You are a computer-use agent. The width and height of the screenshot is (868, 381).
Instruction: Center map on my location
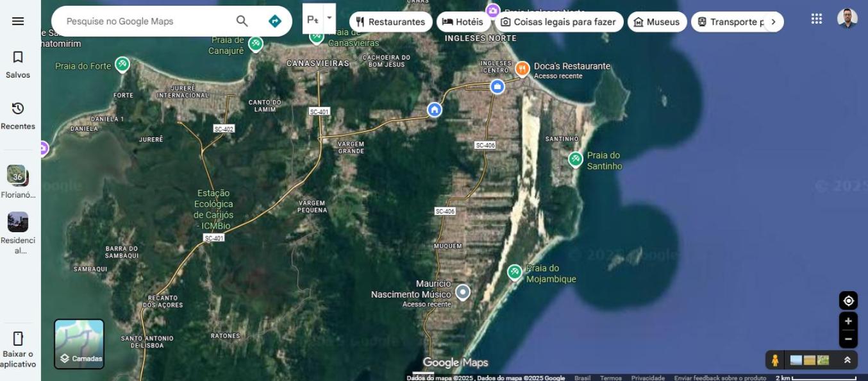(x=848, y=301)
